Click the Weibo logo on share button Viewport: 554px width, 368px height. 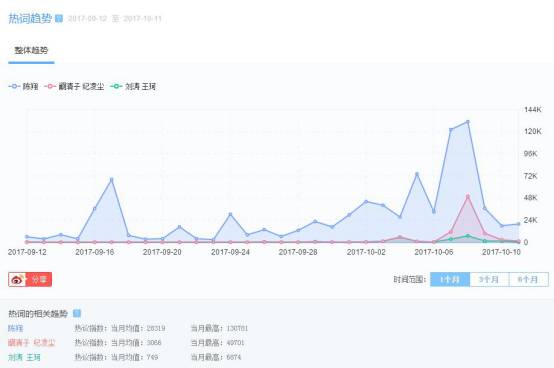[x=17, y=280]
